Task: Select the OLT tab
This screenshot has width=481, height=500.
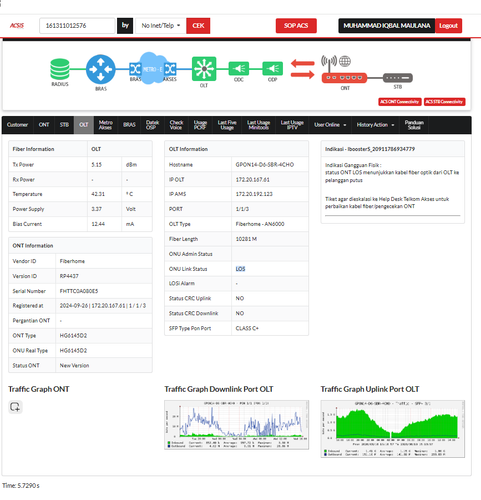Action: pos(84,125)
